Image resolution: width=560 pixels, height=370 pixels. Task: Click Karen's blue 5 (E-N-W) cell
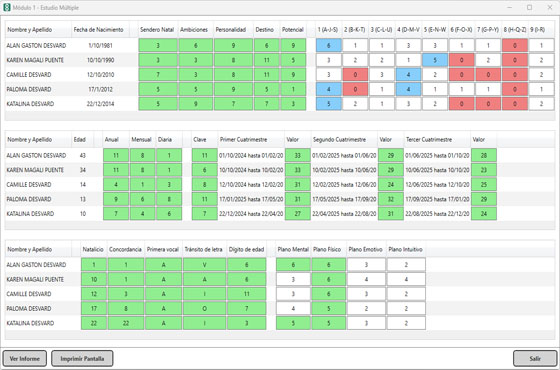[435, 60]
